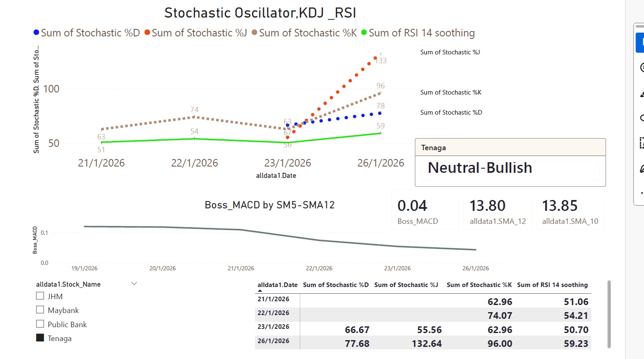Click the table's vertical scrollbar
This screenshot has height=359, width=644.
pos(609,314)
